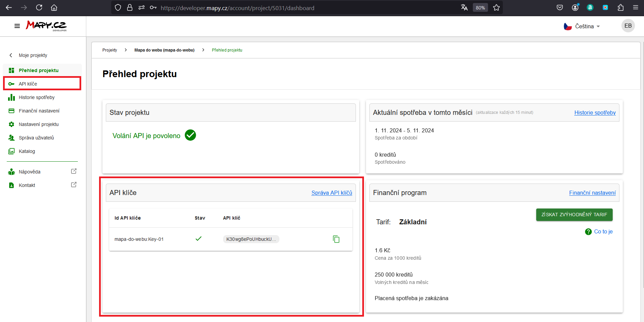Select Finanční nastavení in the sidebar

point(39,111)
